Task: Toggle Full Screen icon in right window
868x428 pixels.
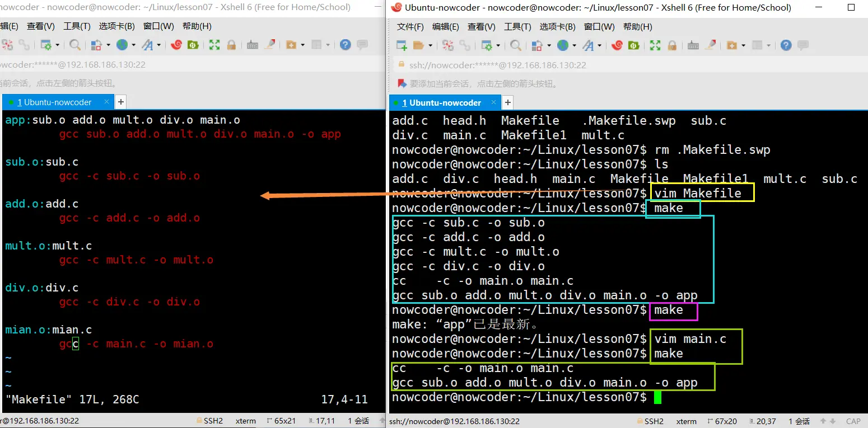Action: point(655,45)
